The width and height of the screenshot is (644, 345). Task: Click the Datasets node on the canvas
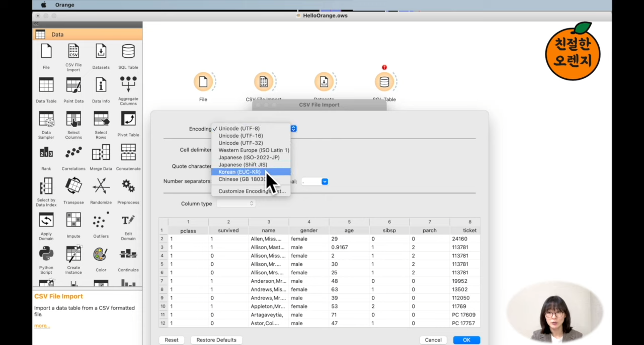point(324,82)
